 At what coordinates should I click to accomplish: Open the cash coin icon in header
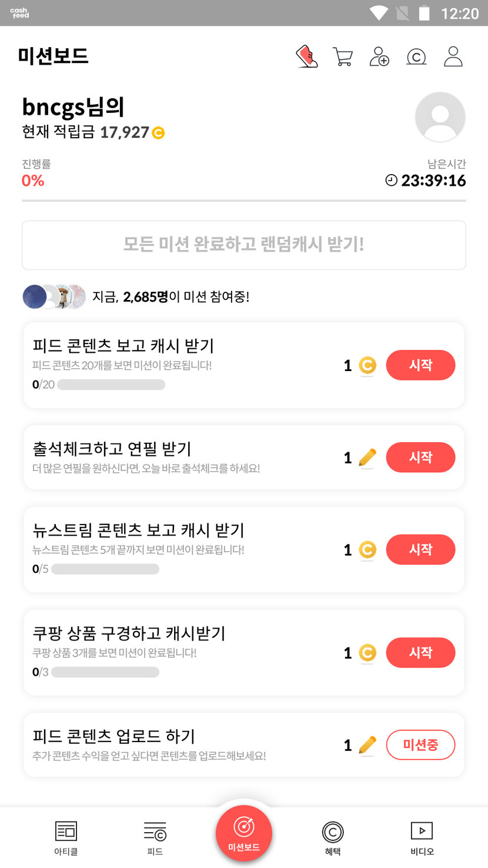pos(416,57)
